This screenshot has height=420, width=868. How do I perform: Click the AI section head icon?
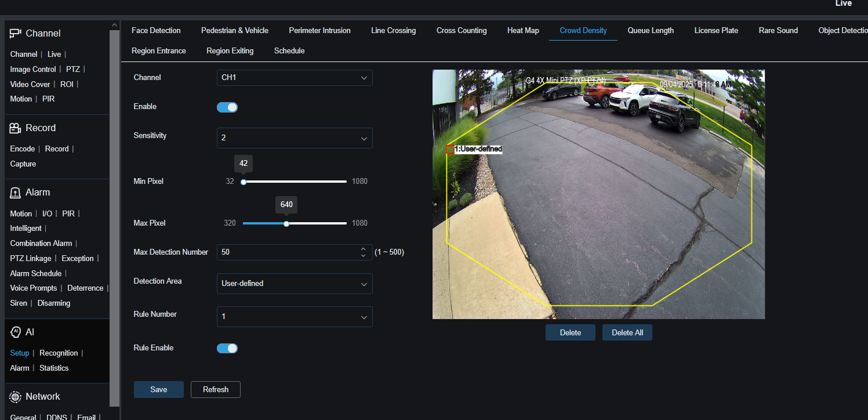(16, 332)
